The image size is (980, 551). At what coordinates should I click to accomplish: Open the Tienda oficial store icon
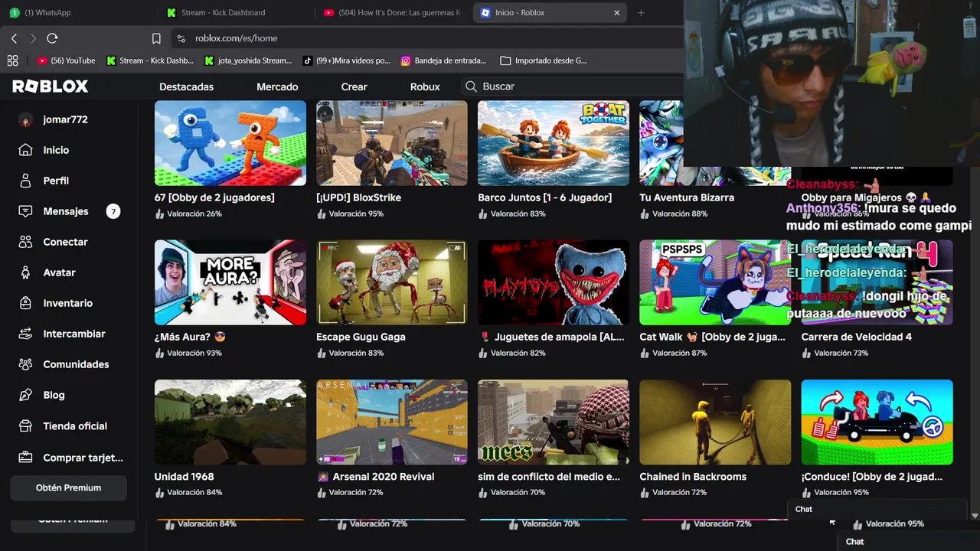25,426
